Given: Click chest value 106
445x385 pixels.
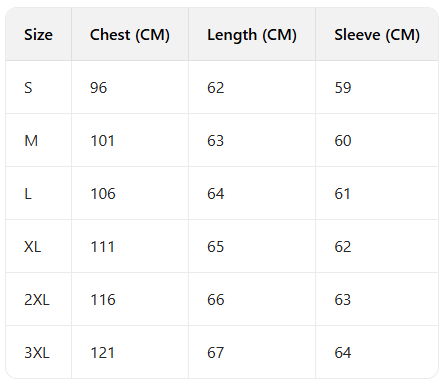Looking at the screenshot, I should coord(103,194).
